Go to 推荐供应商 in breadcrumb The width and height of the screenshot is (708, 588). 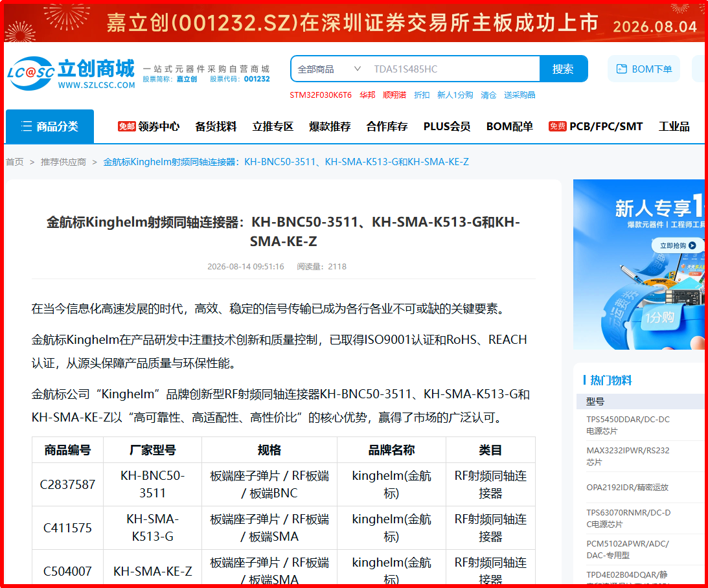(63, 162)
